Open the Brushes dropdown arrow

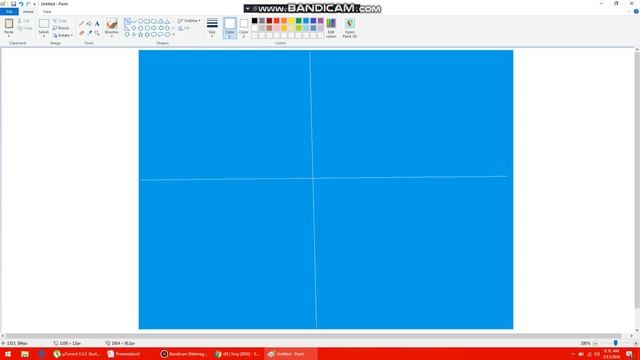click(x=111, y=36)
